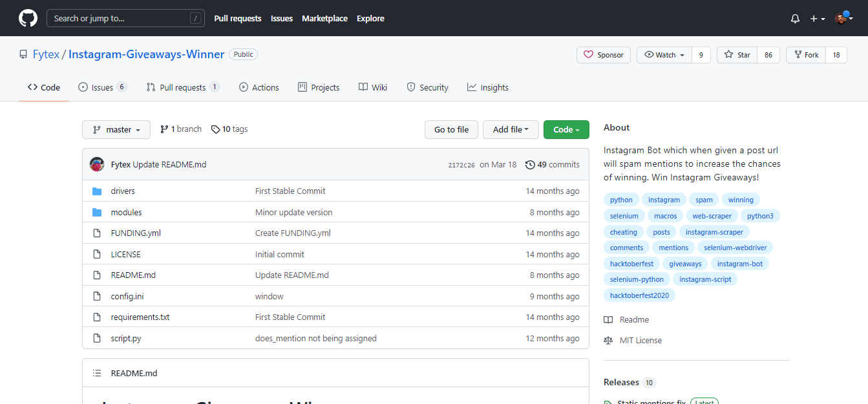Click the README.md list outline icon
This screenshot has height=404, width=868.
[x=97, y=373]
